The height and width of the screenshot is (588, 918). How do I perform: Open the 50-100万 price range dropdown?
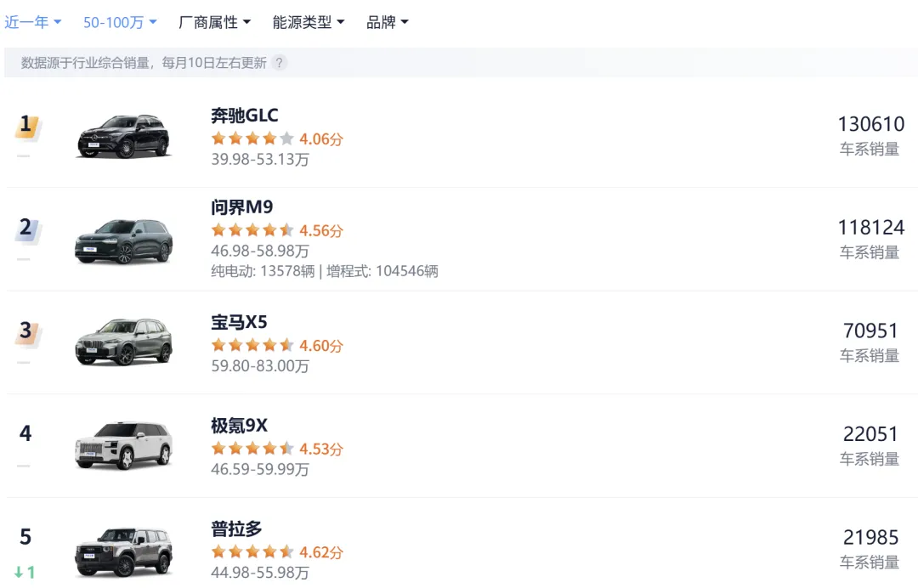coord(120,22)
